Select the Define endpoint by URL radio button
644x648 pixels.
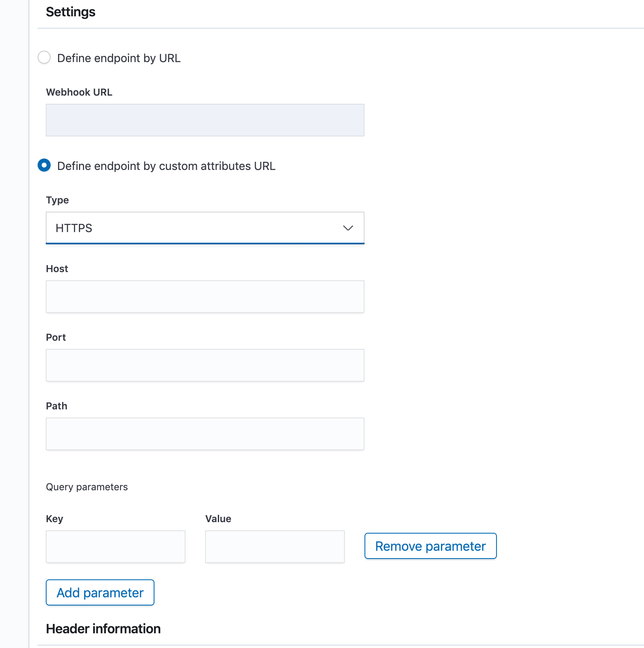tap(44, 58)
